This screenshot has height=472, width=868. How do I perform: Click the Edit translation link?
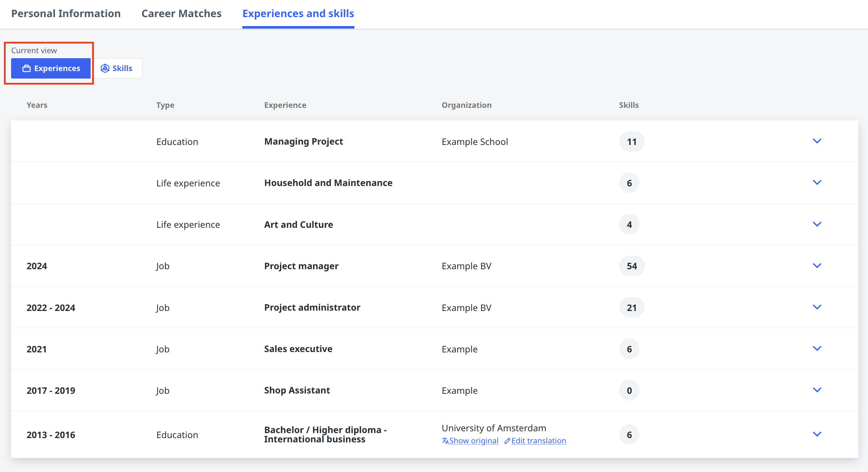point(539,441)
